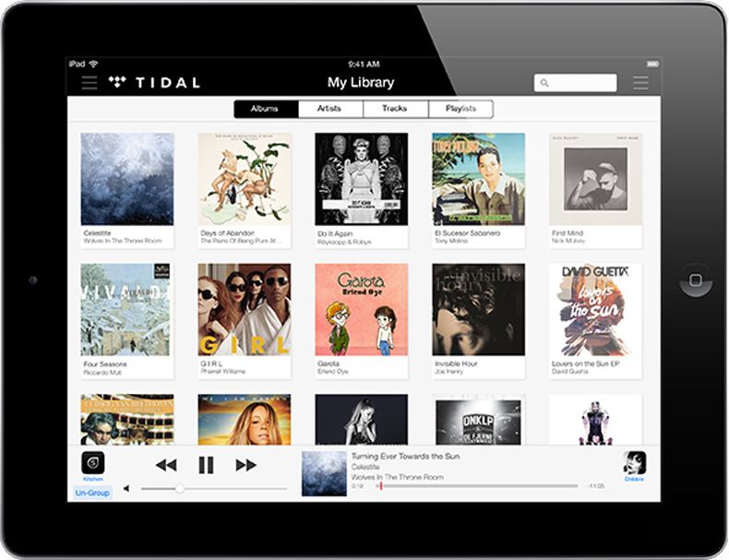Open the Mariah Carey album cover
This screenshot has width=729, height=560.
(x=245, y=420)
